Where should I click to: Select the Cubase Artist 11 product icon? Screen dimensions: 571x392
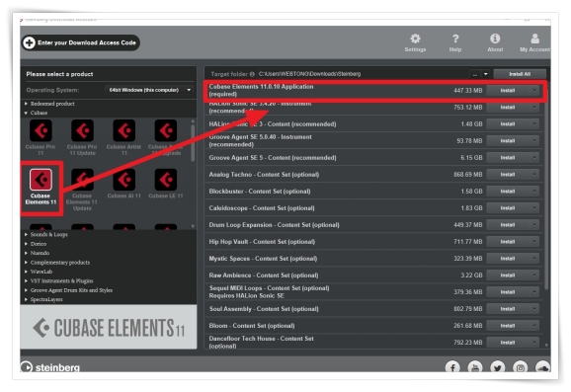pyautogui.click(x=123, y=130)
